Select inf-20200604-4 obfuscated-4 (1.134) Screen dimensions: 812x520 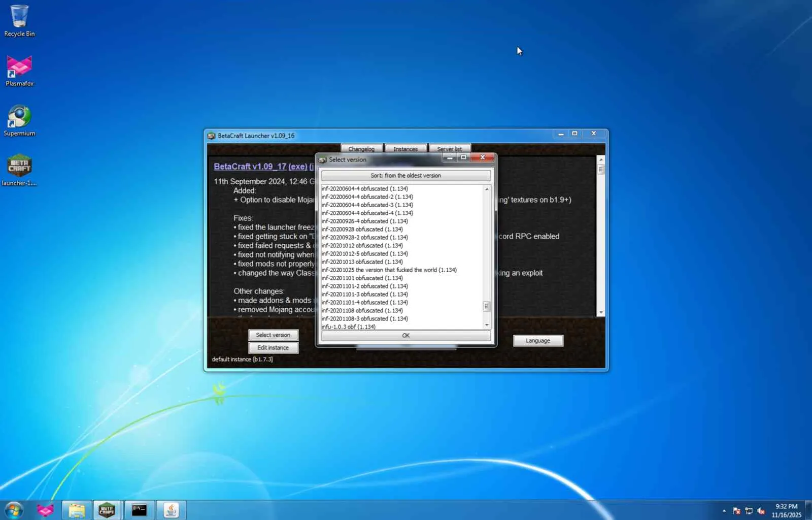pyautogui.click(x=402, y=213)
